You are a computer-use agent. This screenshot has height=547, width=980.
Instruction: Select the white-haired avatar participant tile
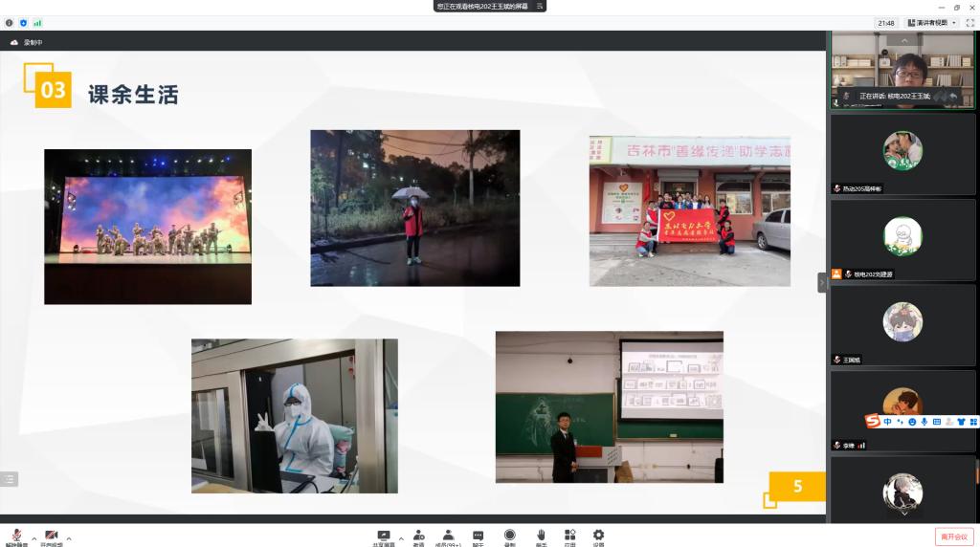click(x=902, y=492)
